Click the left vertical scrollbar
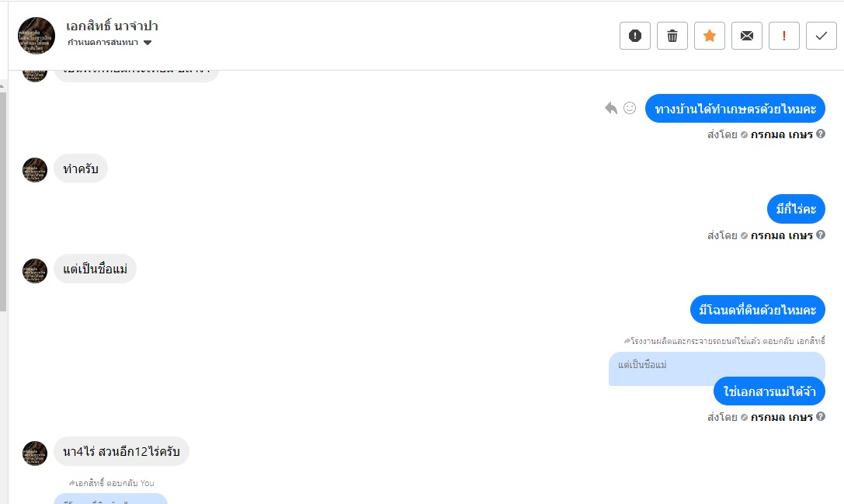 (x=3, y=202)
